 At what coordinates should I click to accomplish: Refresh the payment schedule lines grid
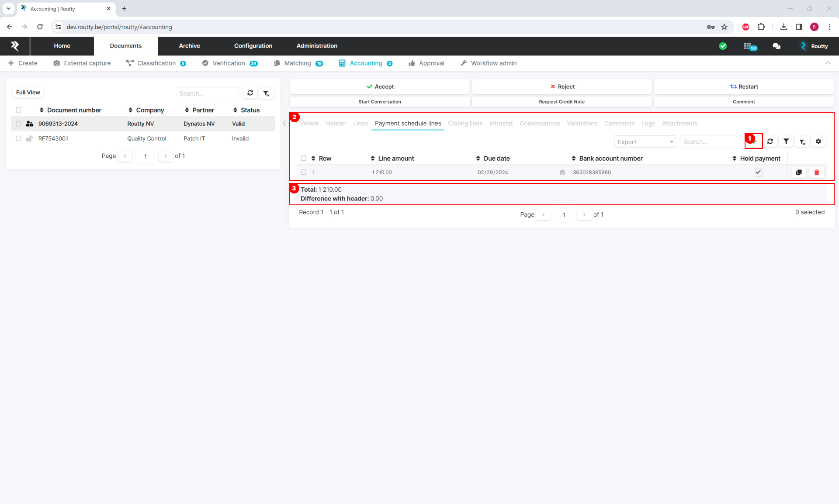(x=770, y=142)
